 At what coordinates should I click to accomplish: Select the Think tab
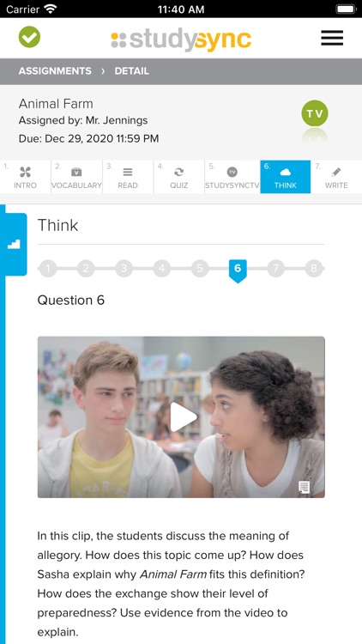click(x=286, y=177)
